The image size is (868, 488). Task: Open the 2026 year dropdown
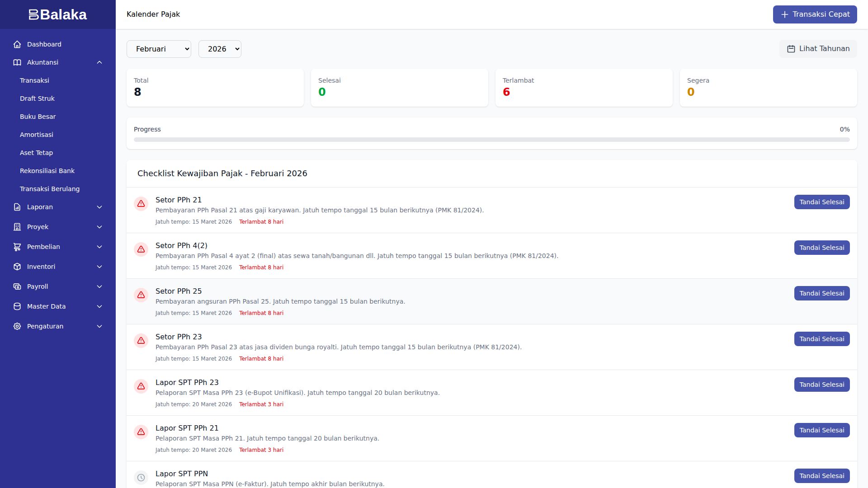(220, 49)
